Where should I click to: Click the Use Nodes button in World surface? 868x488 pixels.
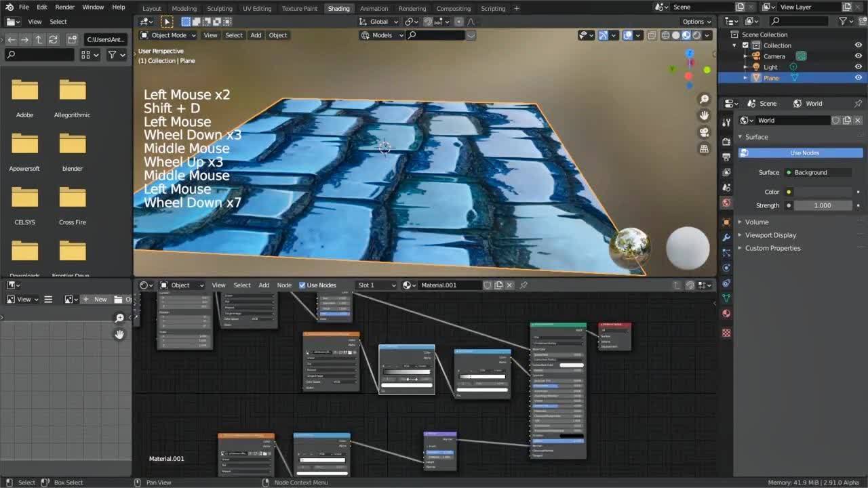(x=804, y=152)
